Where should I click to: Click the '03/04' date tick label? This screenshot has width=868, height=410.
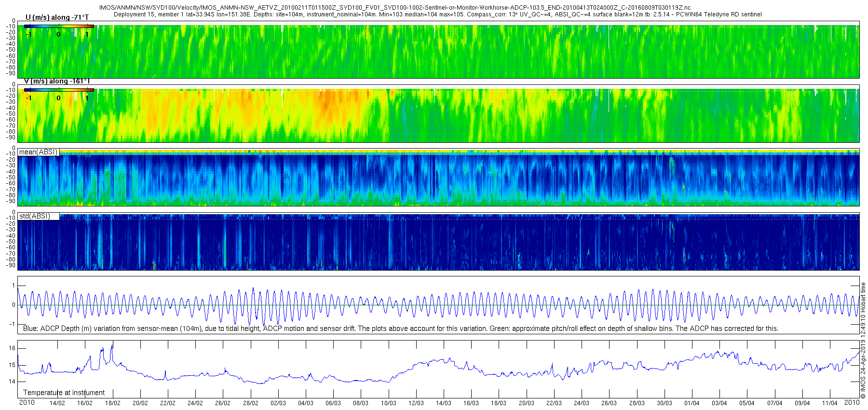point(719,403)
